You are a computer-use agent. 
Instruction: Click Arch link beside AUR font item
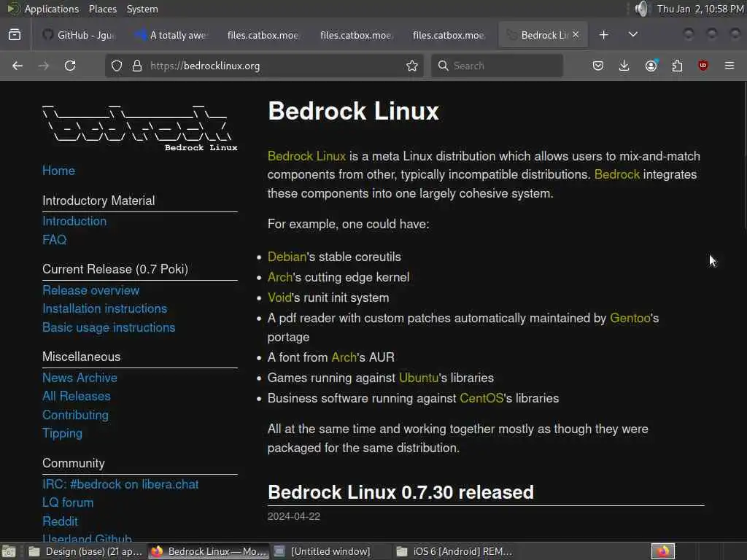click(x=344, y=357)
